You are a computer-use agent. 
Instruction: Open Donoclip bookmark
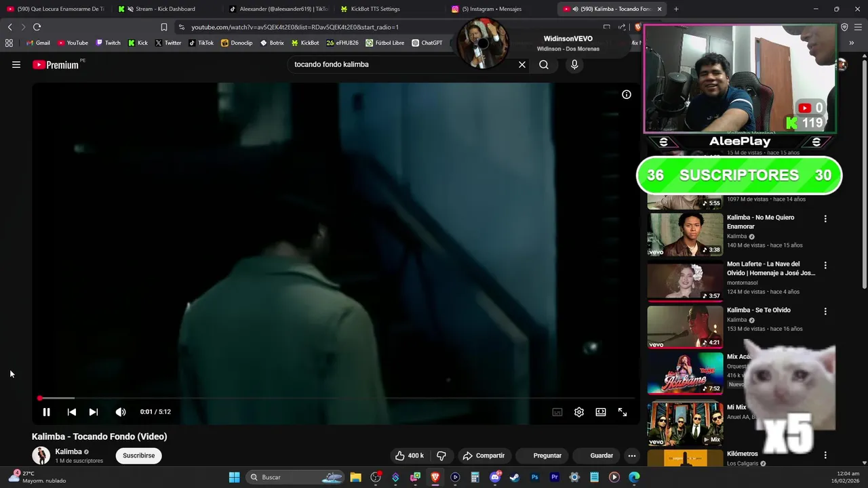click(237, 43)
